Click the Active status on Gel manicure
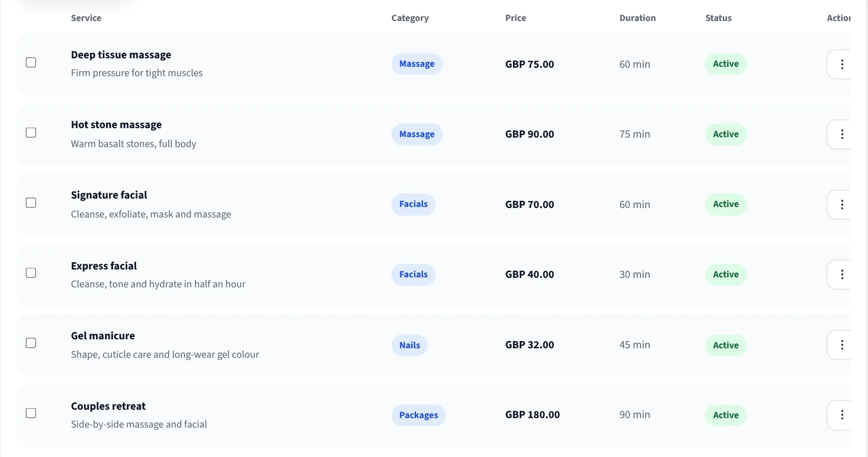 pos(726,345)
